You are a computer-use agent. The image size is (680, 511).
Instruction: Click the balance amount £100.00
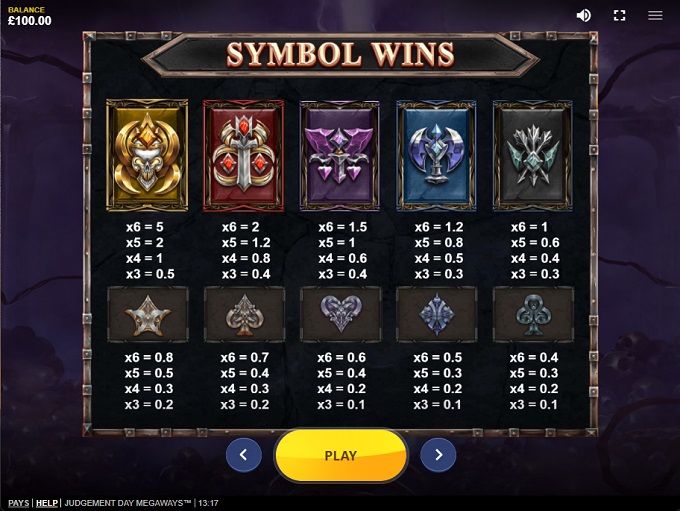pyautogui.click(x=29, y=20)
